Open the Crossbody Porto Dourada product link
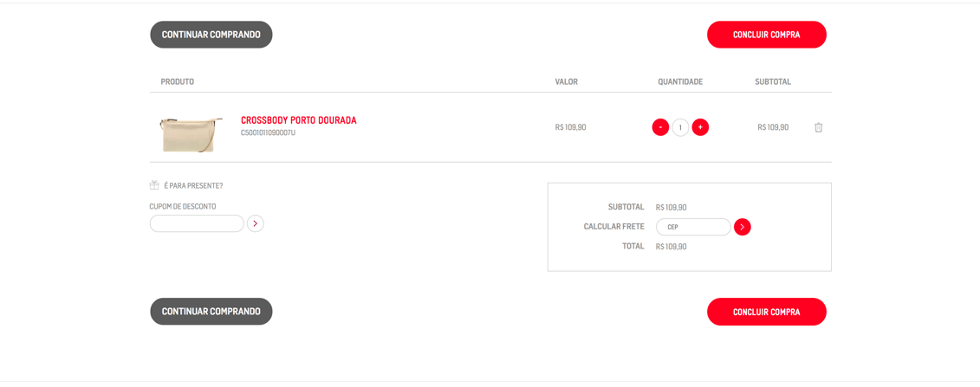 299,120
